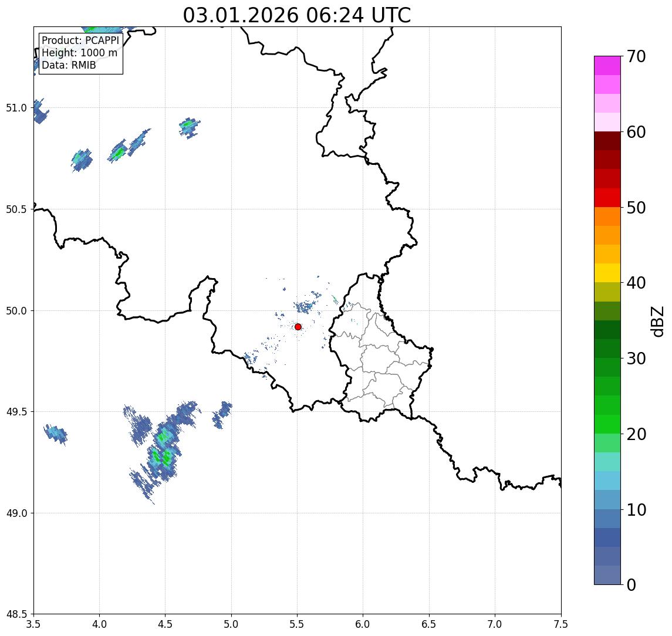The height and width of the screenshot is (636, 672).
Task: Click the colorbar tick label 40
Action: [636, 283]
